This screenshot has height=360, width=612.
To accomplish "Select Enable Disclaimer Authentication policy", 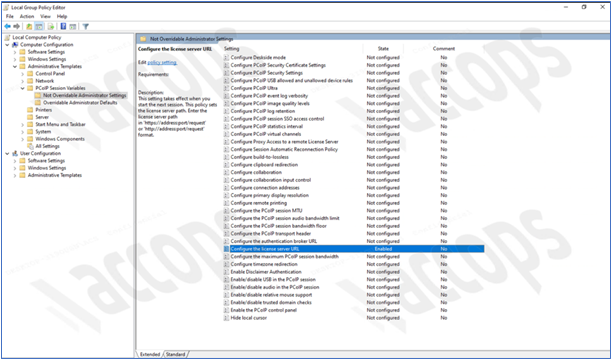I will [266, 272].
